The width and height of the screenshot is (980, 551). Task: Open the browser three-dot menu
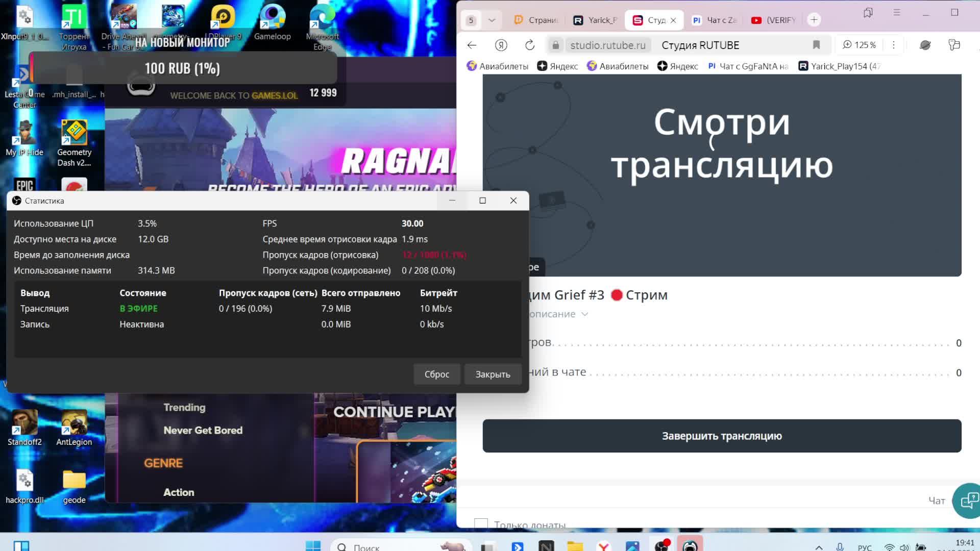(893, 45)
